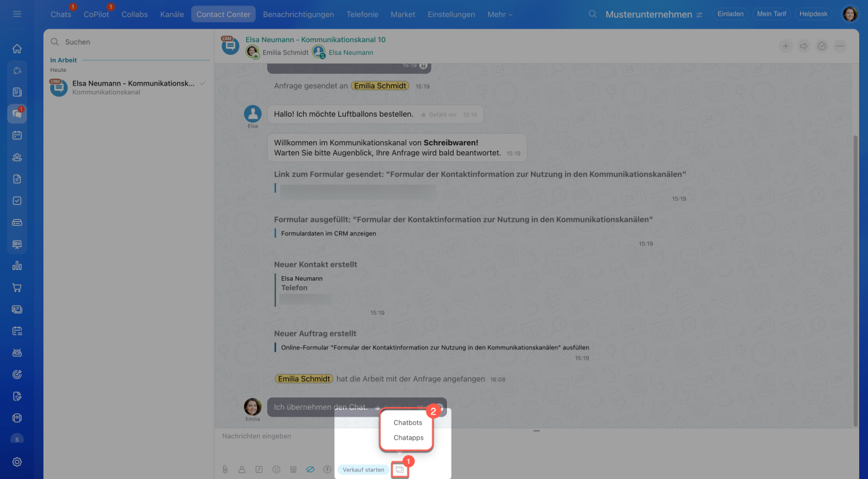Viewport: 868px width, 479px height.
Task: Click the Einladen button
Action: (x=730, y=14)
